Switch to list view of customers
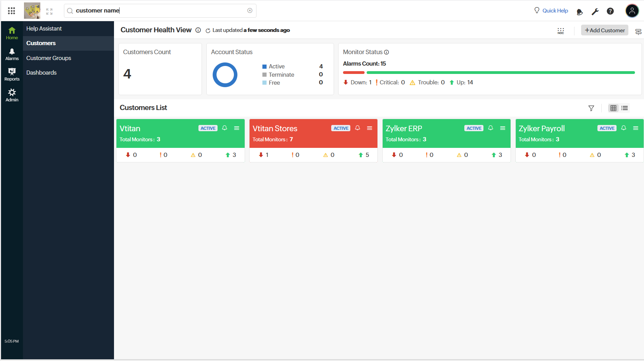This screenshot has width=644, height=361. [625, 108]
